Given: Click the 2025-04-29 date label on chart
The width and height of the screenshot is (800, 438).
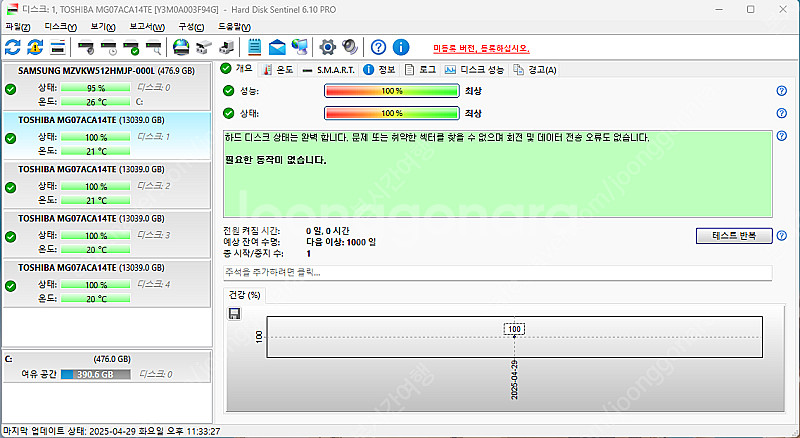Looking at the screenshot, I should (514, 380).
